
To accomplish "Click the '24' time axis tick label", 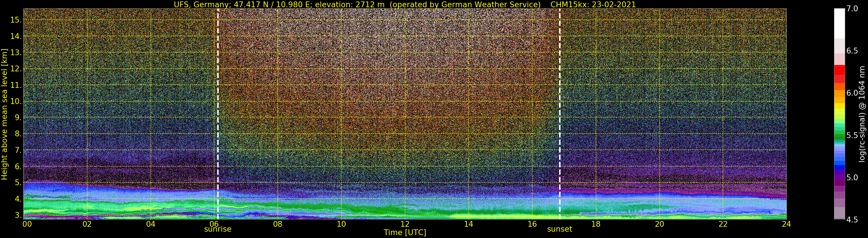I will pyautogui.click(x=786, y=224).
